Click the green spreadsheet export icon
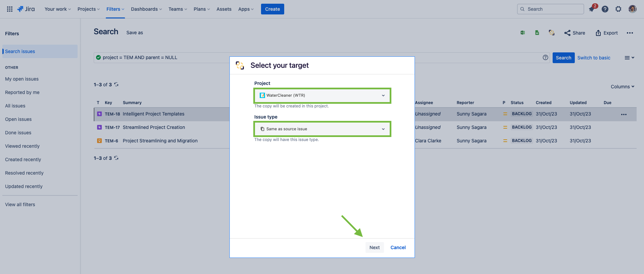This screenshot has height=274, width=644. click(x=537, y=33)
